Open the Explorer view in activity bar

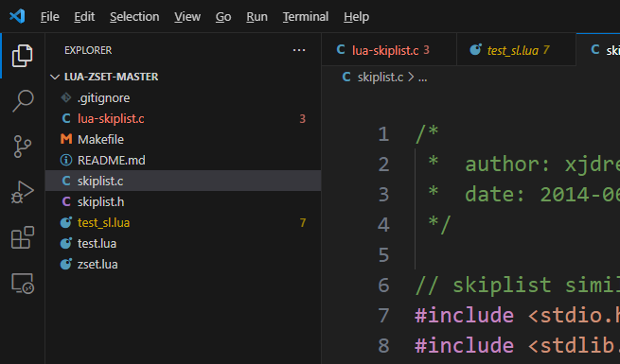(x=22, y=56)
